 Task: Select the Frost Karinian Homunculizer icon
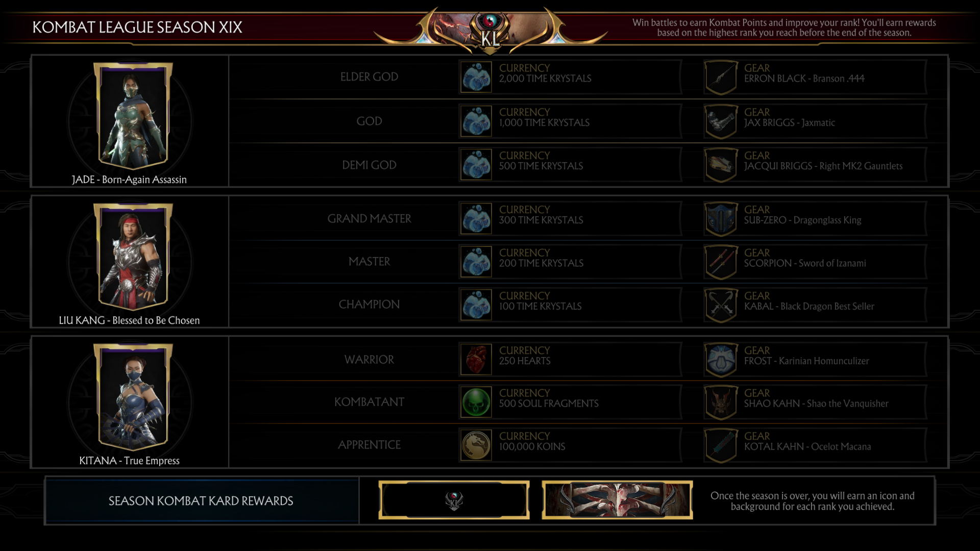[721, 360]
